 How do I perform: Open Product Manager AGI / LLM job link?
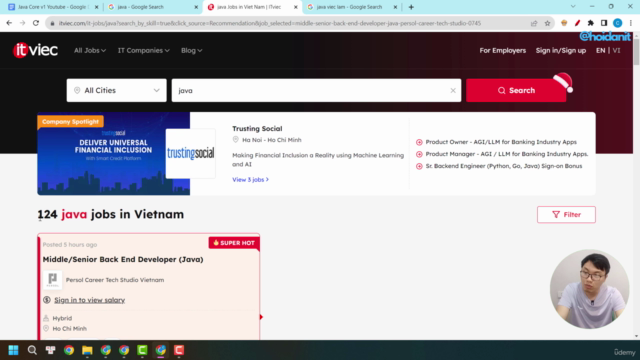pyautogui.click(x=507, y=154)
